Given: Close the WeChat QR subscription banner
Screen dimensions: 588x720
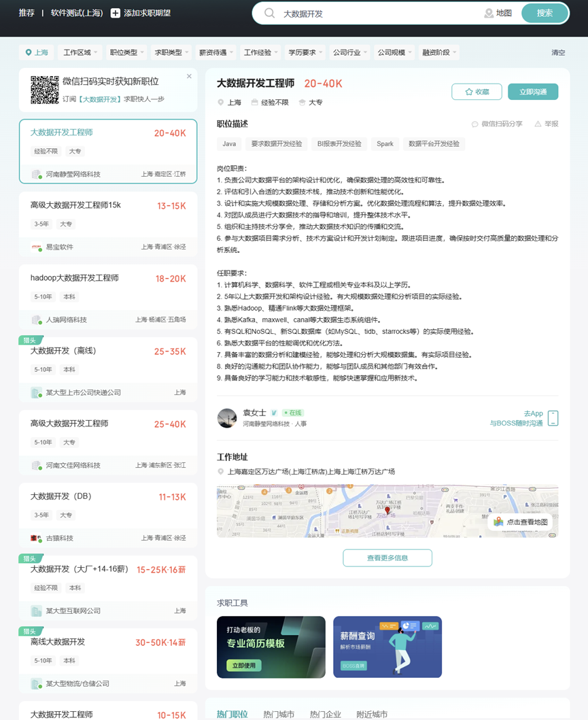Looking at the screenshot, I should [189, 76].
